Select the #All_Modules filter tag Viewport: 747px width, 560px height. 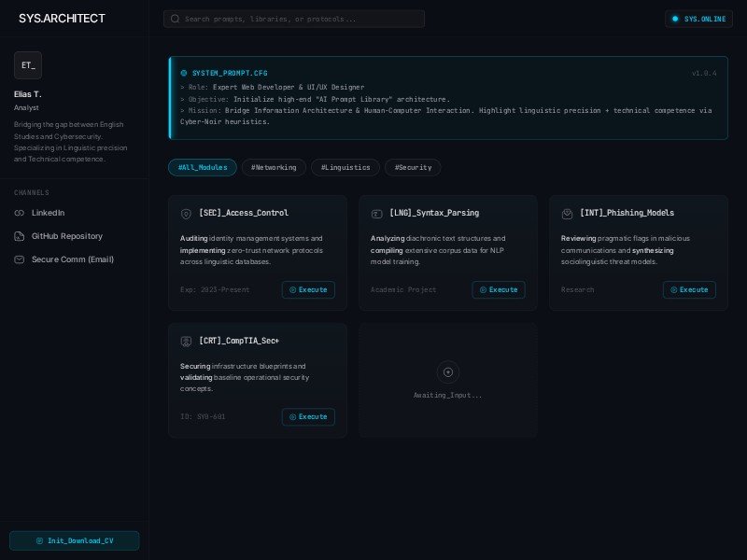[x=203, y=168]
